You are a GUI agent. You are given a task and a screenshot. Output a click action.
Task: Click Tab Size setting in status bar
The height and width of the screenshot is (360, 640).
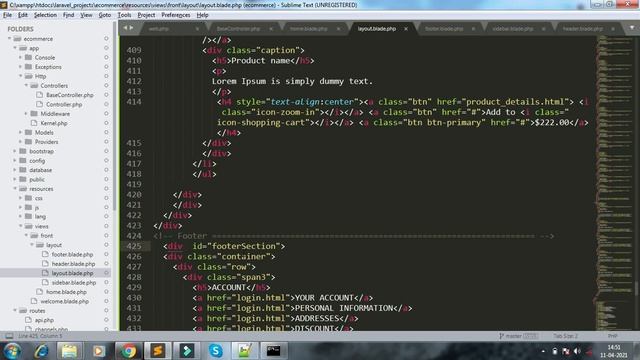tap(565, 336)
